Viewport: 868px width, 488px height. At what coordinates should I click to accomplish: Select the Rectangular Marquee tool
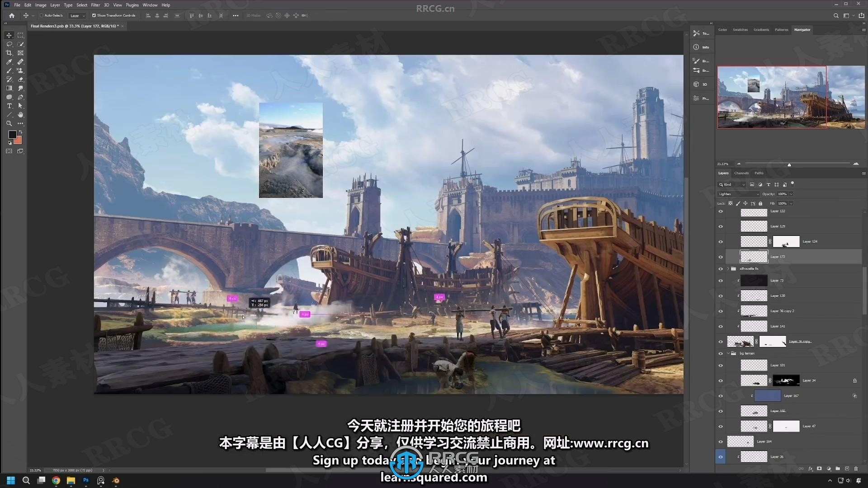(20, 35)
